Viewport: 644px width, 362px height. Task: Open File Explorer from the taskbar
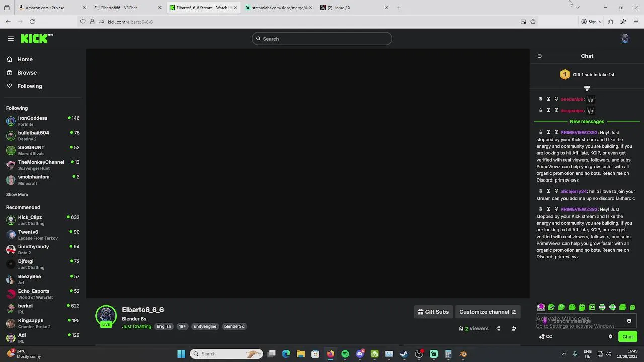[x=301, y=354]
